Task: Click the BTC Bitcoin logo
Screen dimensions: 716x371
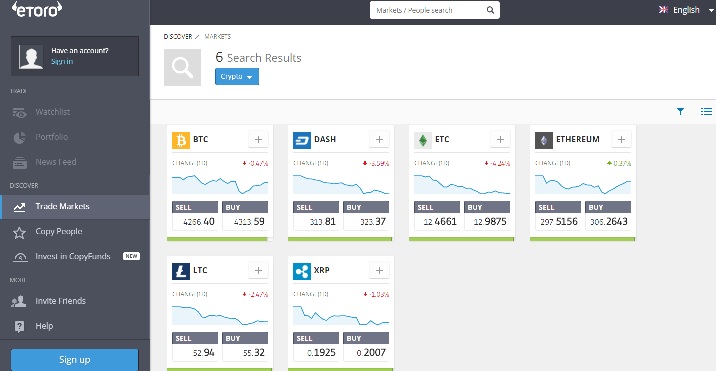Action: point(181,140)
